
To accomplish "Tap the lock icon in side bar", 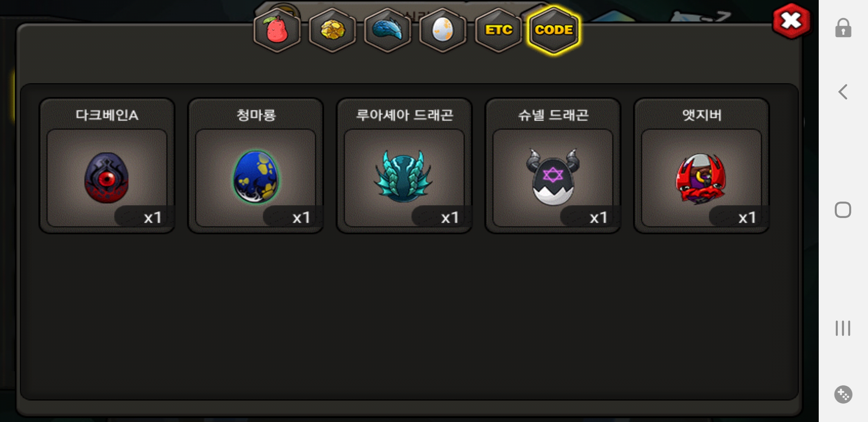I will [843, 28].
